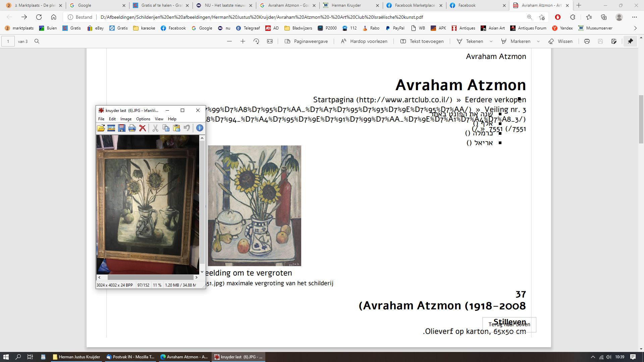The image size is (644, 362).
Task: Click the IrfanView Paste clipboard icon
Action: point(176,128)
